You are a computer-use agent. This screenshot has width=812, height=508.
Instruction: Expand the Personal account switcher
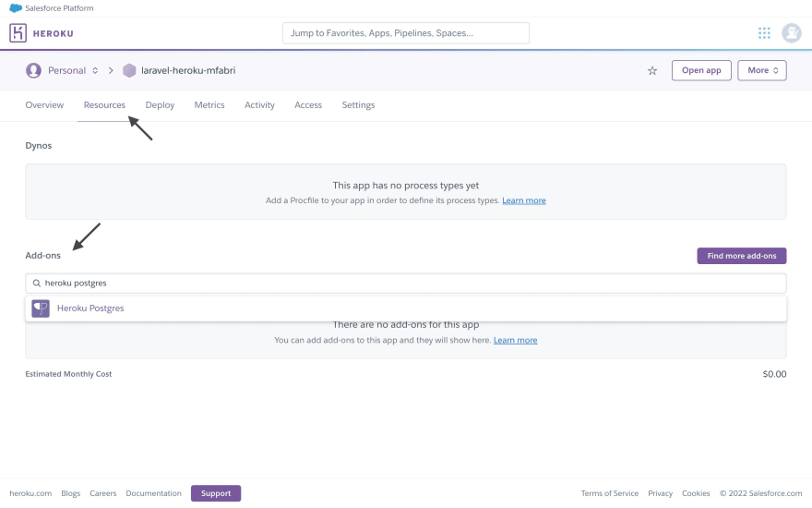pyautogui.click(x=95, y=70)
